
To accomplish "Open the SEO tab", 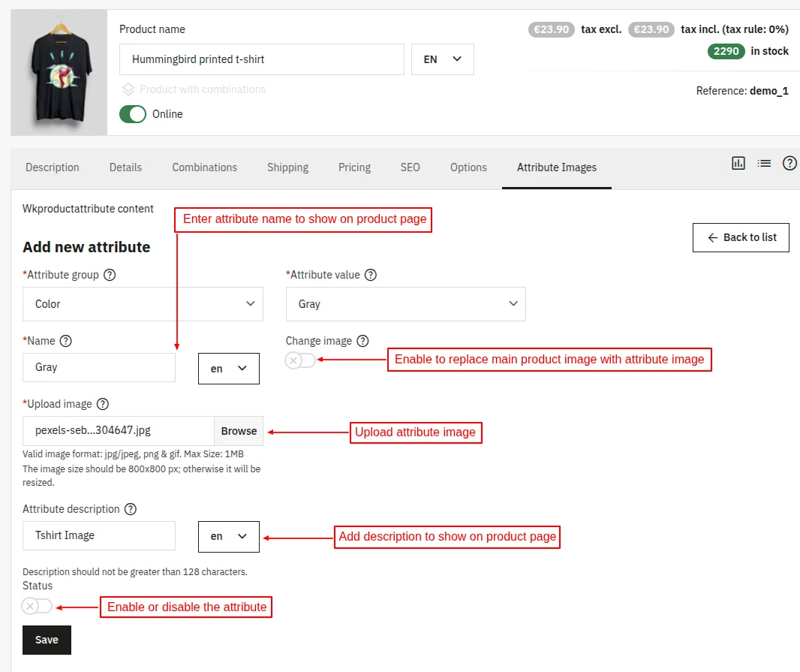I will coord(410,167).
